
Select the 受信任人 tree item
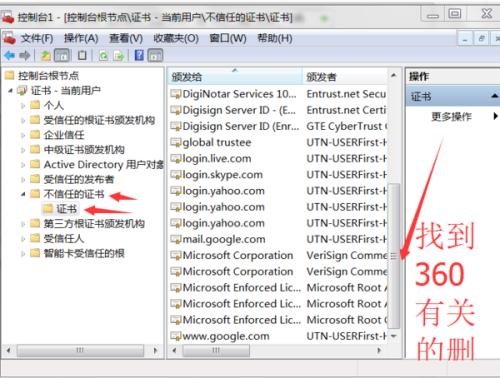64,239
